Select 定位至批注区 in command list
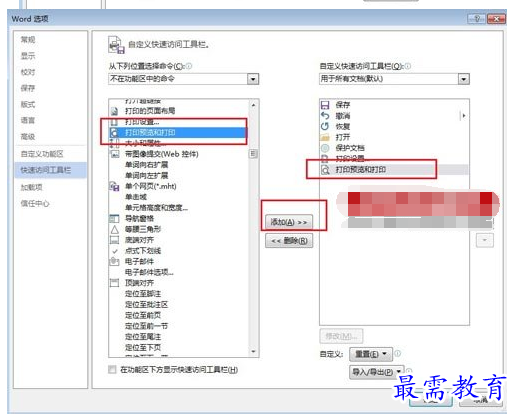Image resolution: width=515 pixels, height=419 pixels. (147, 304)
